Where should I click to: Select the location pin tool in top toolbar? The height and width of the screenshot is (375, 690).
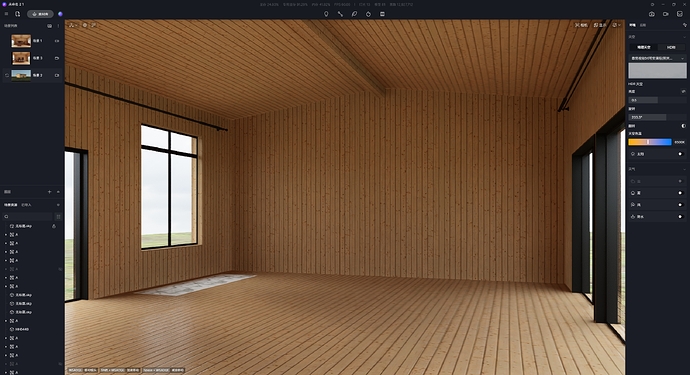click(326, 14)
